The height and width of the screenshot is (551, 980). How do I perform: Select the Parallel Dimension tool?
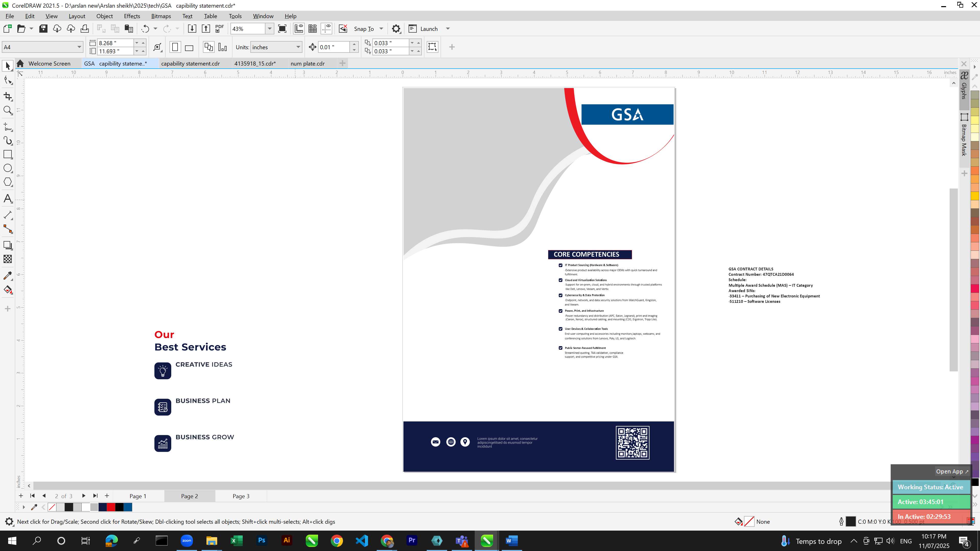(x=8, y=215)
